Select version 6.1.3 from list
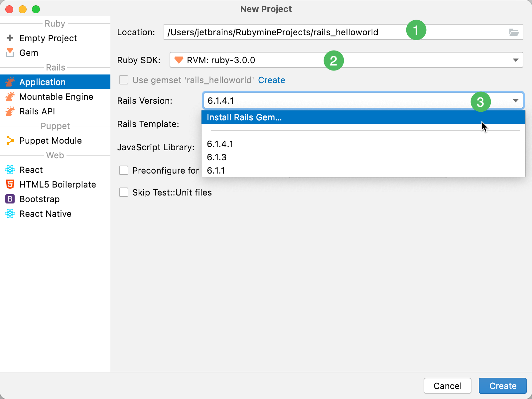Viewport: 532px width, 399px height. pyautogui.click(x=363, y=157)
